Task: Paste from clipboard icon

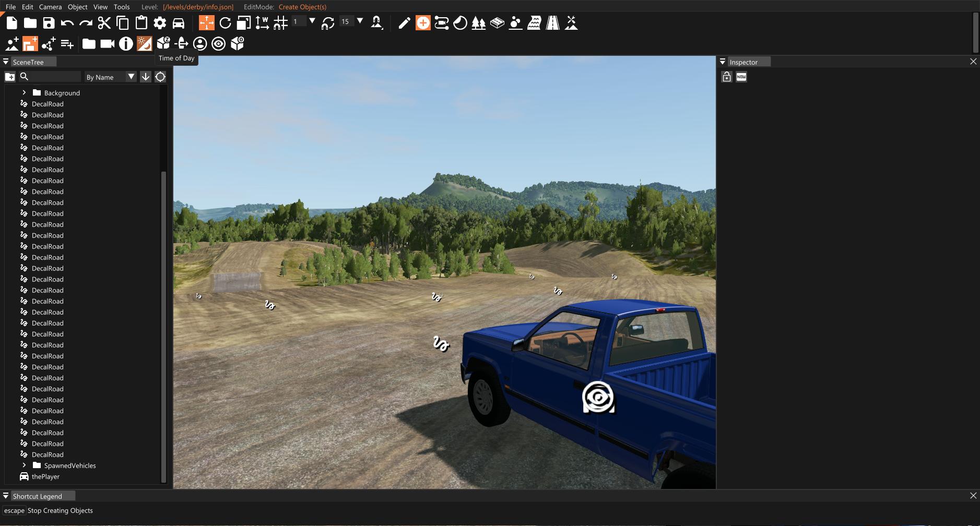Action: click(x=141, y=23)
